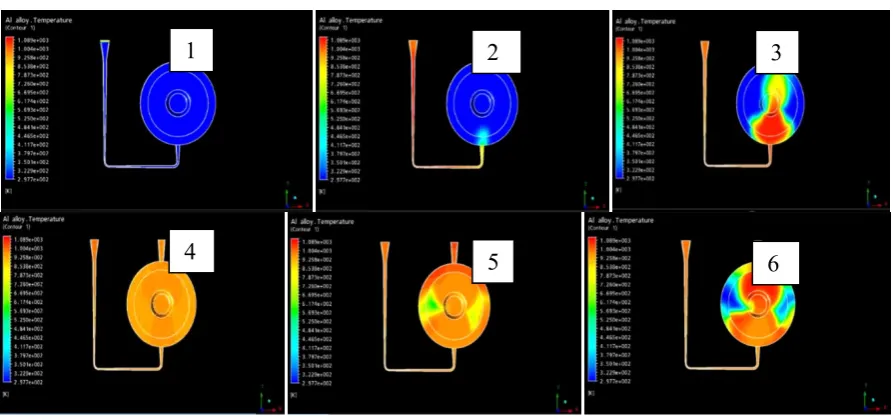This screenshot has width=893, height=420.
Task: Select the uniform orange casting in panel 4
Action: 162,303
